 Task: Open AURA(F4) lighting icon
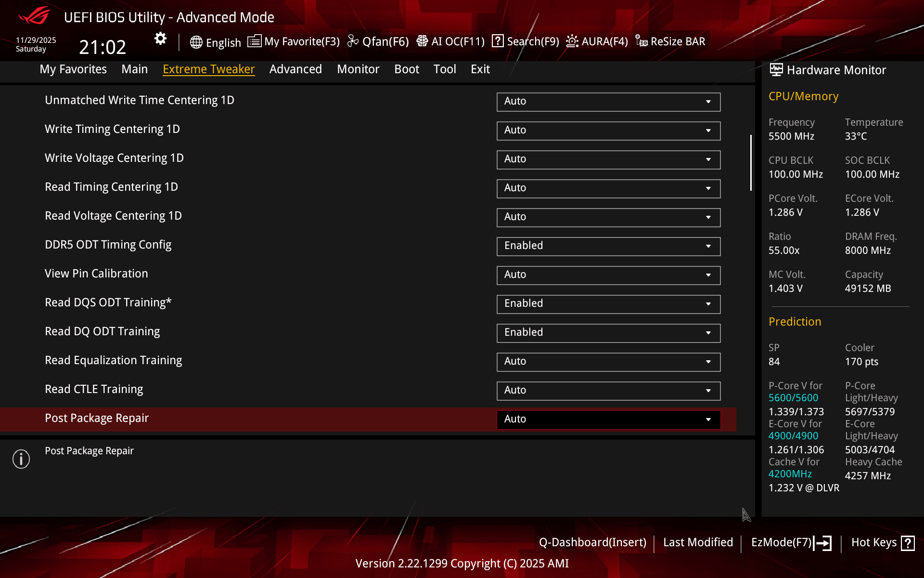point(572,41)
